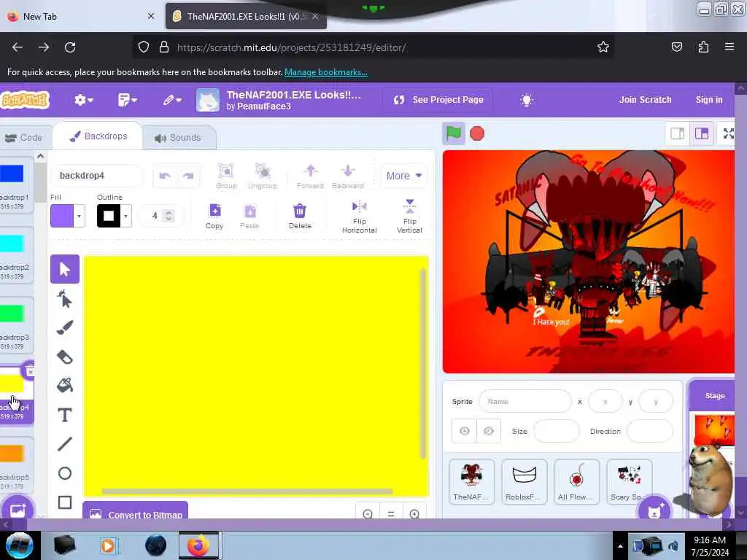The width and height of the screenshot is (747, 560).
Task: Start project with the green flag
Action: pos(454,133)
